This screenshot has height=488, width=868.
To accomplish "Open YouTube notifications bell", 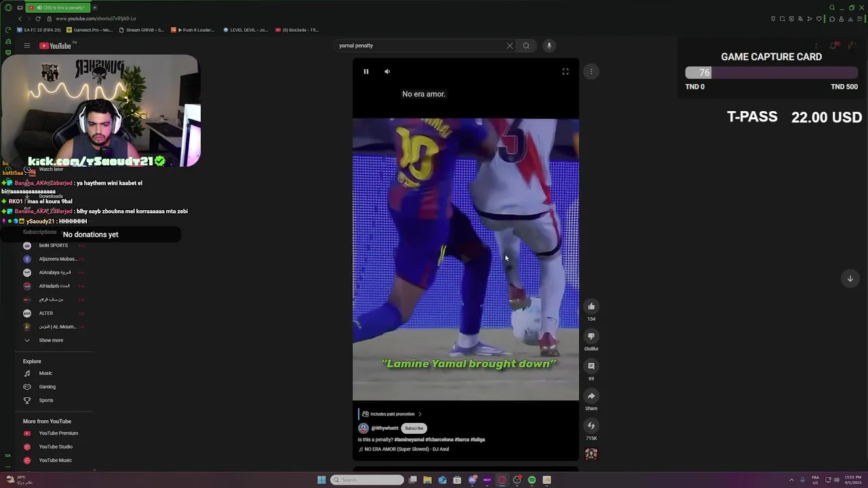I will (834, 45).
